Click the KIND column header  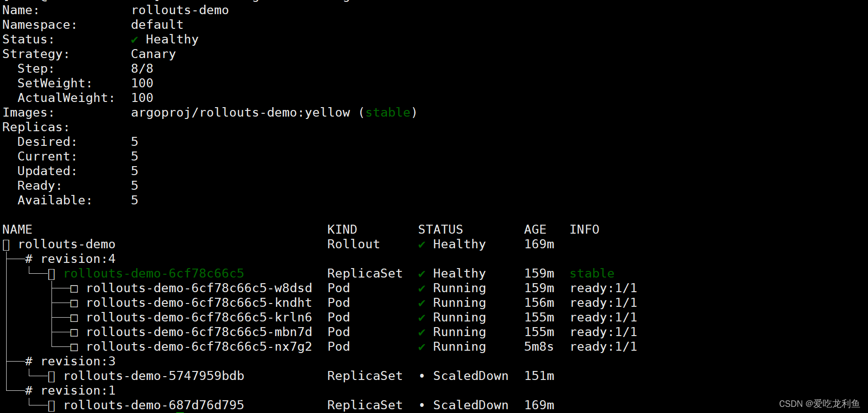coord(343,229)
